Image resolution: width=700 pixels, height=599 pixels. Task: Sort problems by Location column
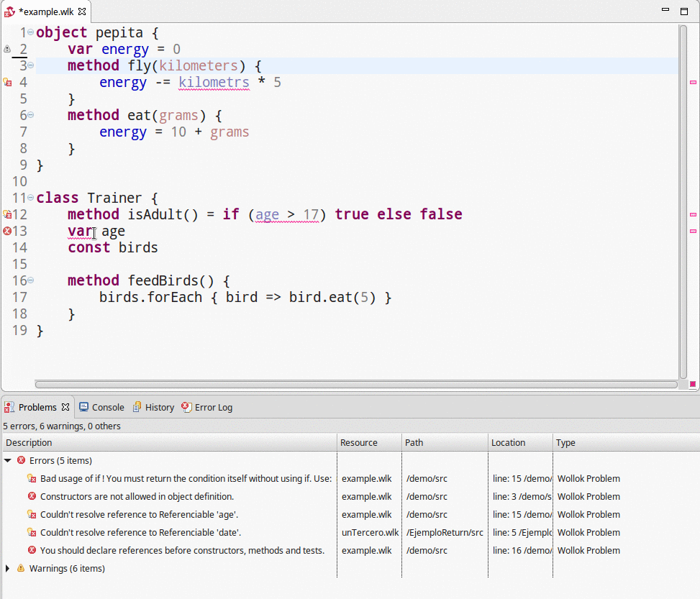pos(521,442)
